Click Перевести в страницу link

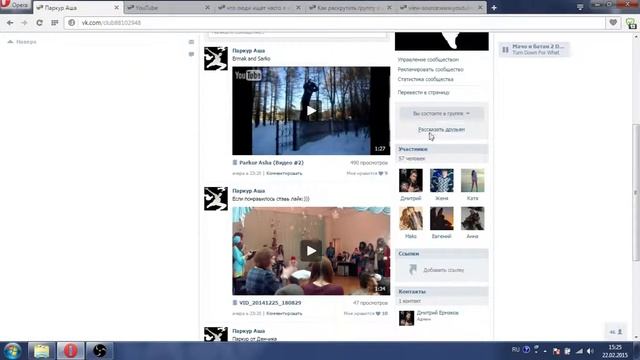coord(423,93)
